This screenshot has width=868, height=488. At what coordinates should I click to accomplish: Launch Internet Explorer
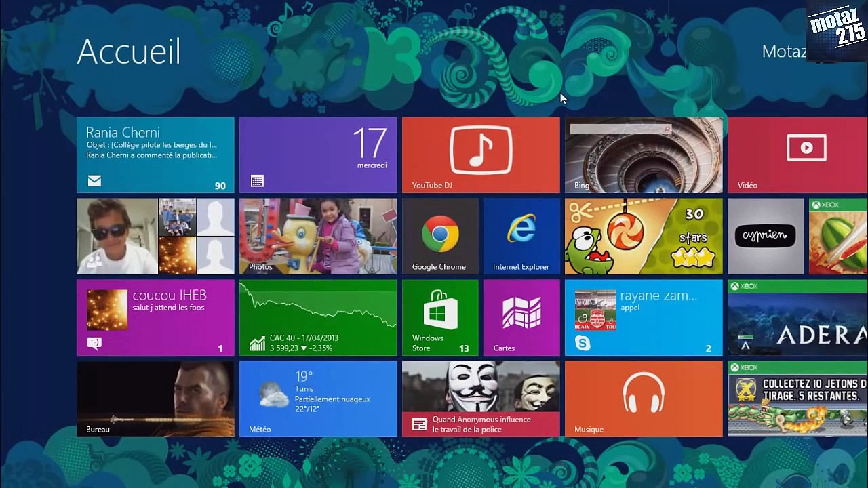coord(521,237)
